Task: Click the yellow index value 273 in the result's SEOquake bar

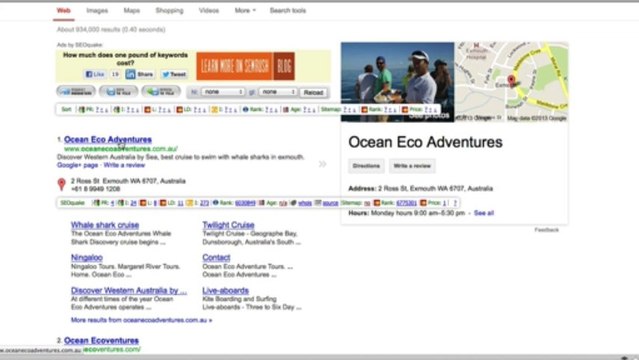Action: click(x=204, y=203)
